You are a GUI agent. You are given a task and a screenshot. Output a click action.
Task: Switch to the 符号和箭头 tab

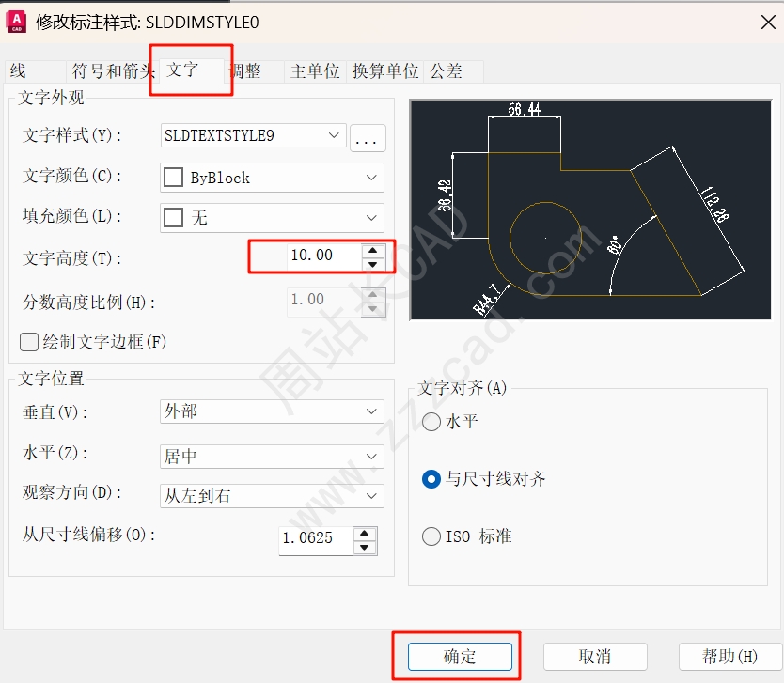click(x=112, y=71)
